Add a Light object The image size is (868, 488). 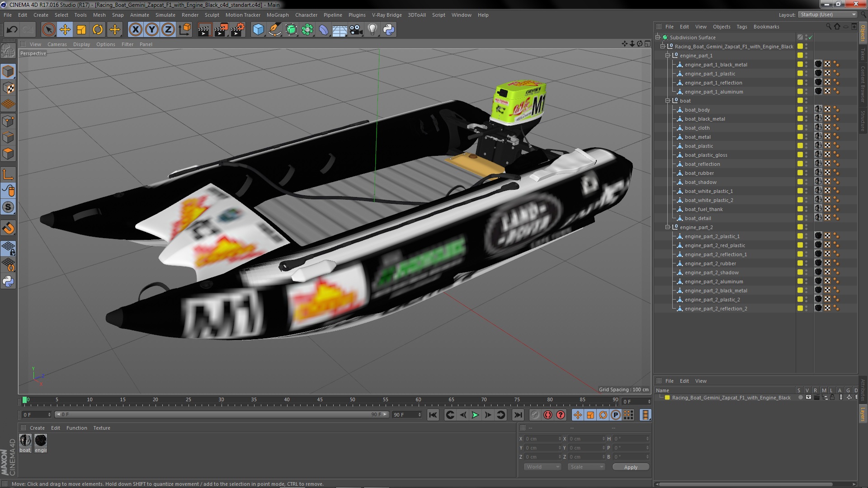373,30
